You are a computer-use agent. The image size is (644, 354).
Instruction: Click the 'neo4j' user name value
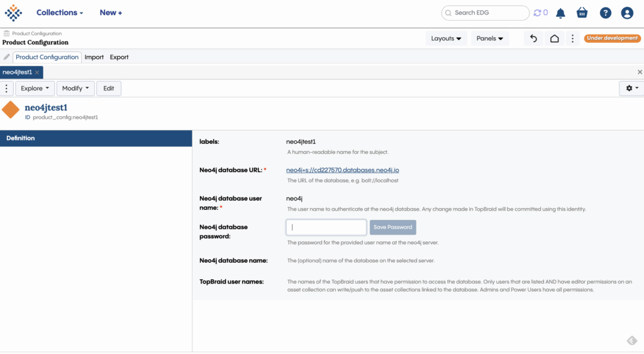tap(294, 199)
